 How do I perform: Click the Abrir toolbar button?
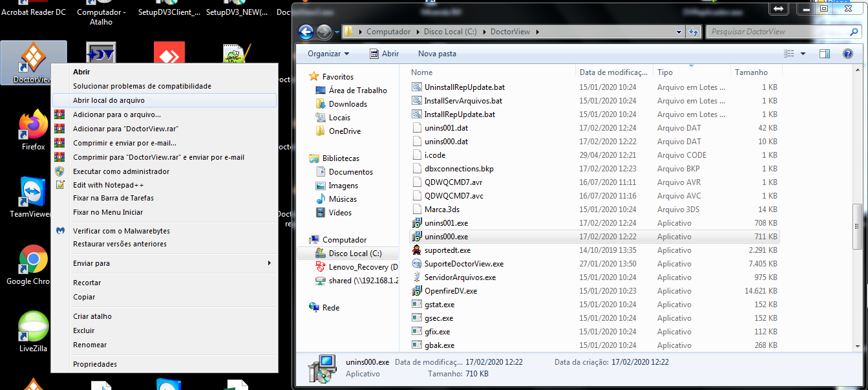tap(384, 54)
